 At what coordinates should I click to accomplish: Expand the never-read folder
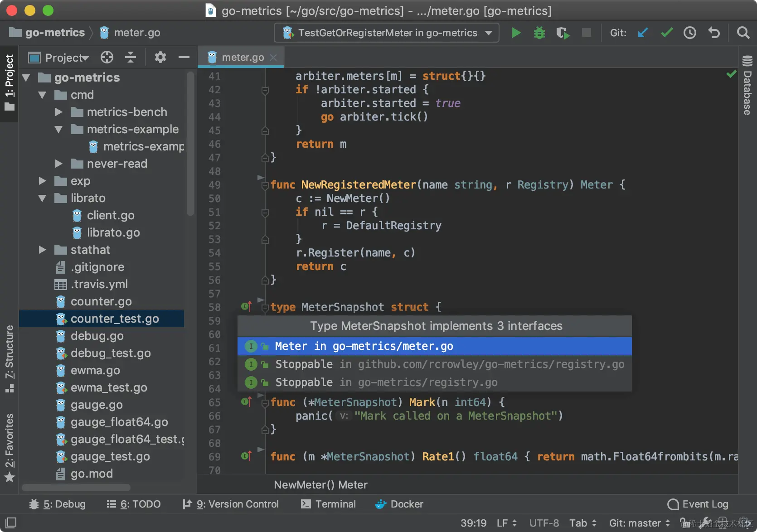click(x=59, y=164)
